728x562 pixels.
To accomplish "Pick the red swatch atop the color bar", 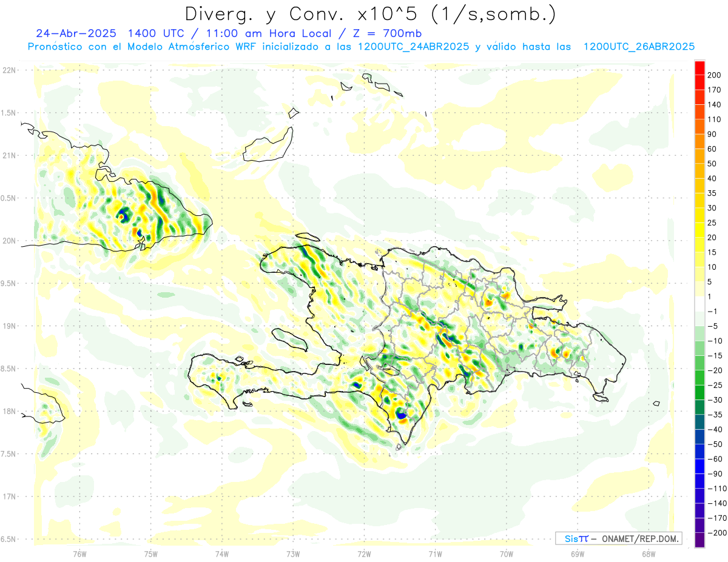I will point(700,68).
